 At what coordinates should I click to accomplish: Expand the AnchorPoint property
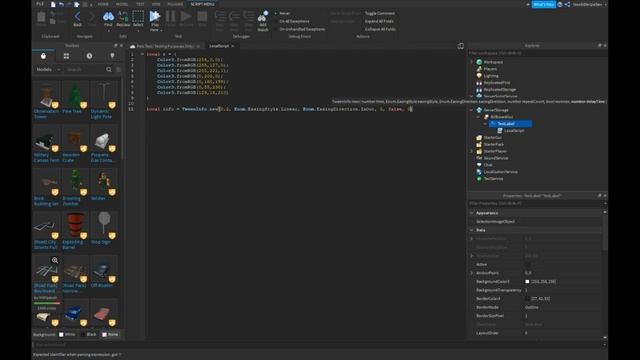coord(472,273)
